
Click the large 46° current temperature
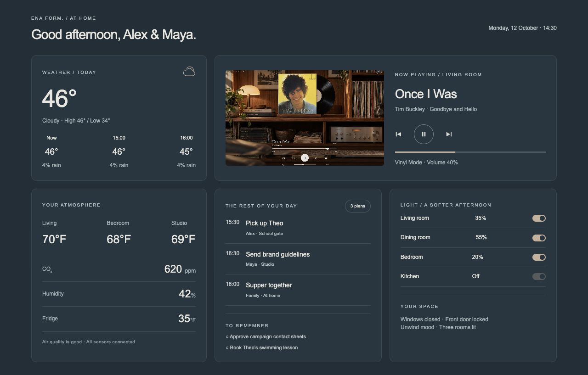[59, 99]
